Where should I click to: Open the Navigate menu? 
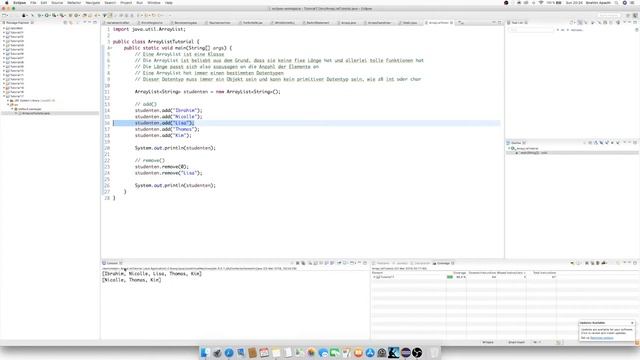(93, 2)
